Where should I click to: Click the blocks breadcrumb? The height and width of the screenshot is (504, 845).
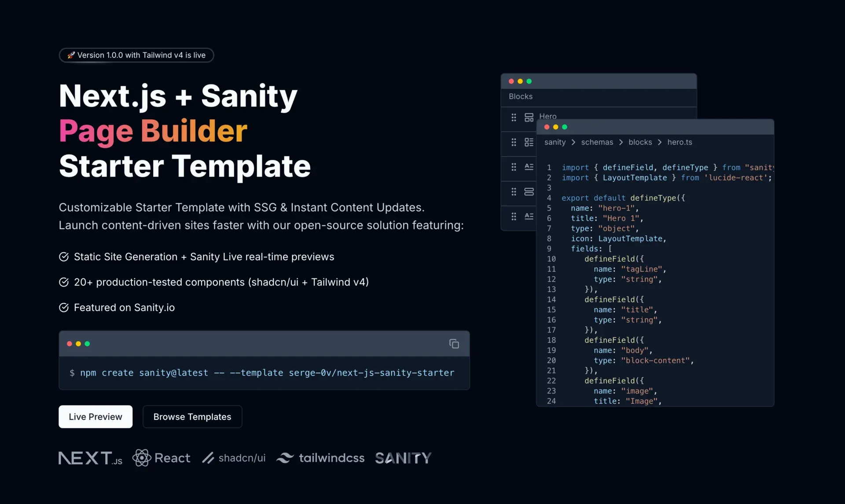tap(640, 142)
